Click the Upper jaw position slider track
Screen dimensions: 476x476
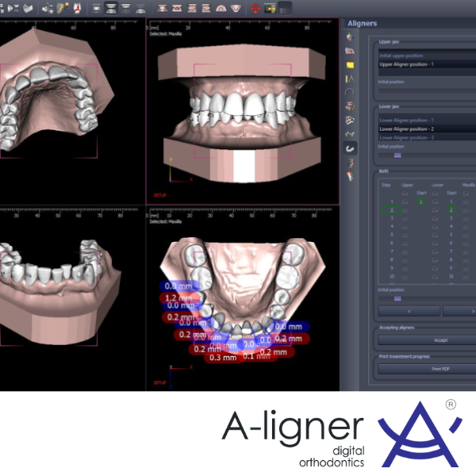coord(427,90)
